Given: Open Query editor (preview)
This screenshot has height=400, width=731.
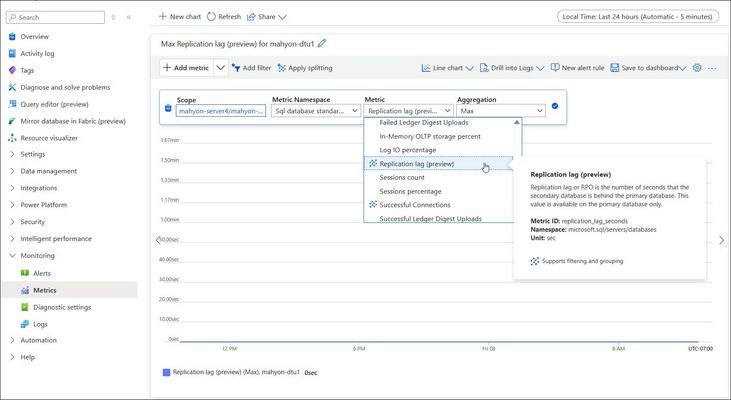Looking at the screenshot, I should coord(54,104).
